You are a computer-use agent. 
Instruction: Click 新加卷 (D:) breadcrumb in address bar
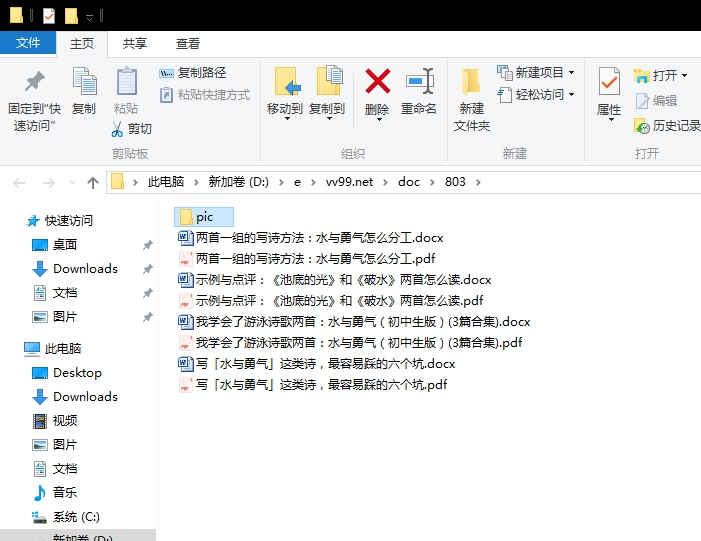238,182
